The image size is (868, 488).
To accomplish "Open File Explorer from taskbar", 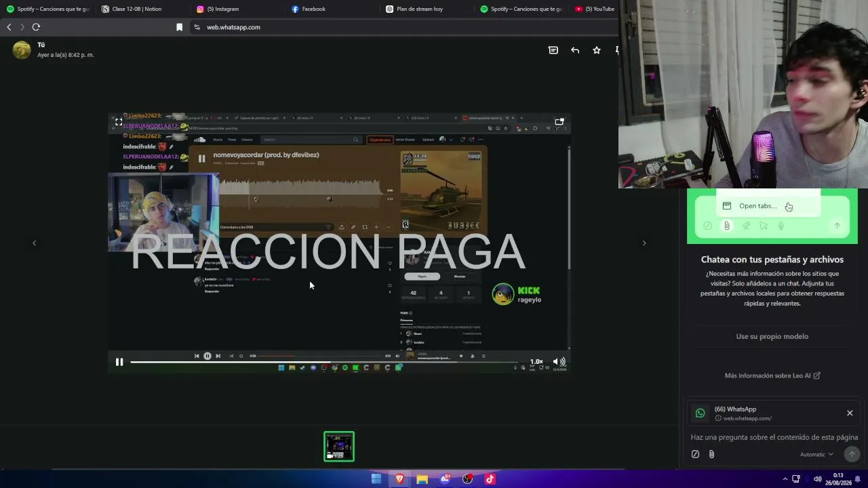I will (422, 479).
